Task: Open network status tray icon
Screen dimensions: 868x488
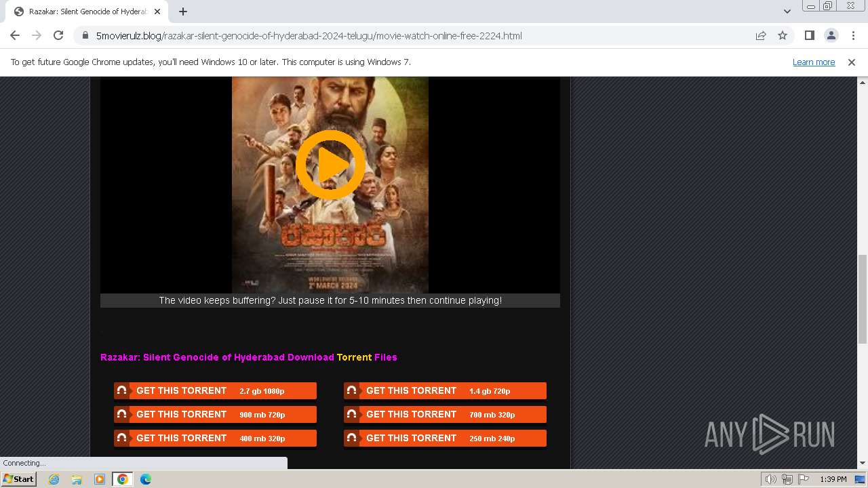Action: [x=787, y=479]
